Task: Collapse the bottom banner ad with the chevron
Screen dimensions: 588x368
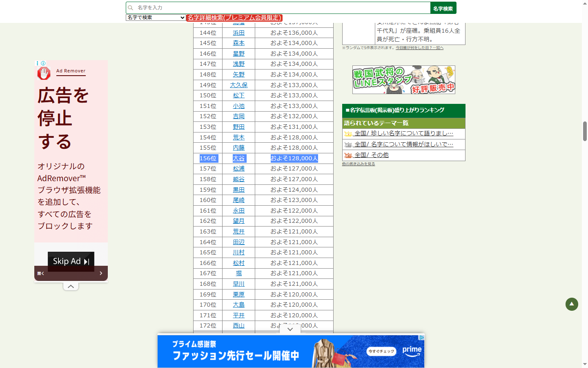Action: click(290, 329)
